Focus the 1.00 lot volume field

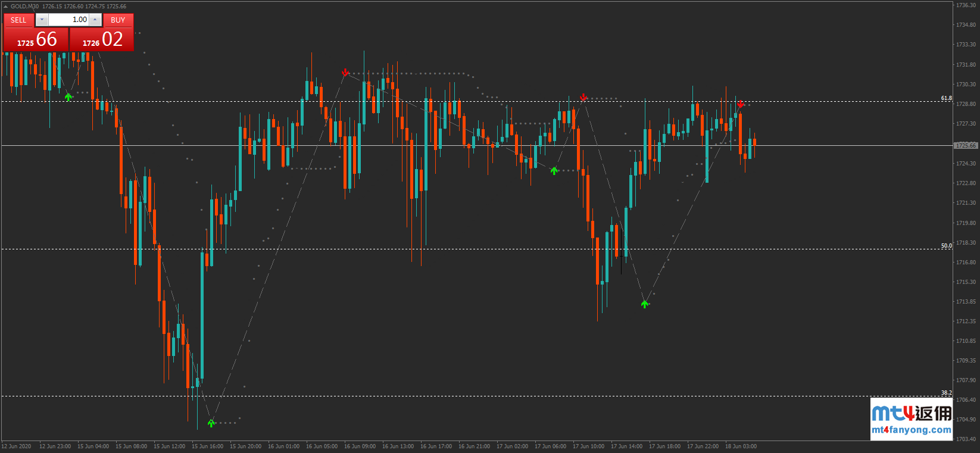click(x=68, y=20)
